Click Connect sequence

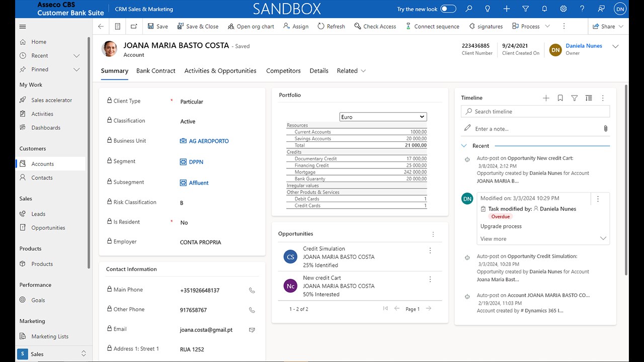(432, 27)
